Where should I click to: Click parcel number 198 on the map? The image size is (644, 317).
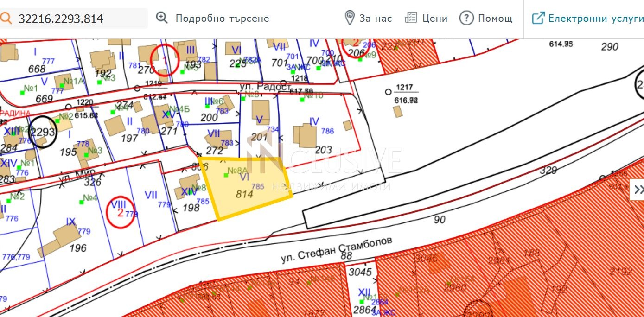point(191,207)
